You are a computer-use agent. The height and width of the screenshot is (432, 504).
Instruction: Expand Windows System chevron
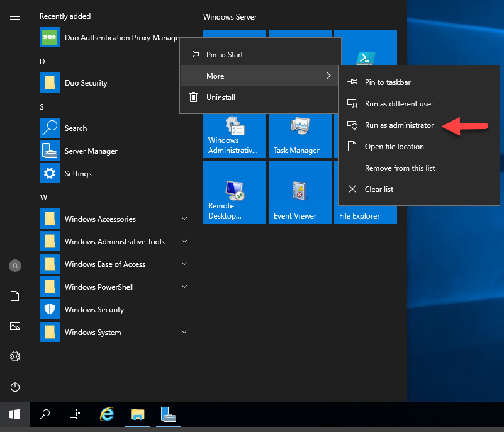click(184, 332)
